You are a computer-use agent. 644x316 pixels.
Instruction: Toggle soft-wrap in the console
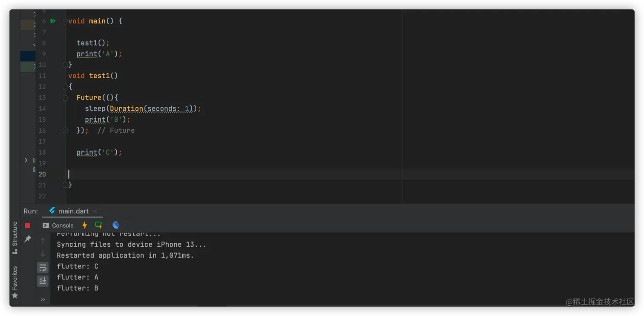coord(43,268)
